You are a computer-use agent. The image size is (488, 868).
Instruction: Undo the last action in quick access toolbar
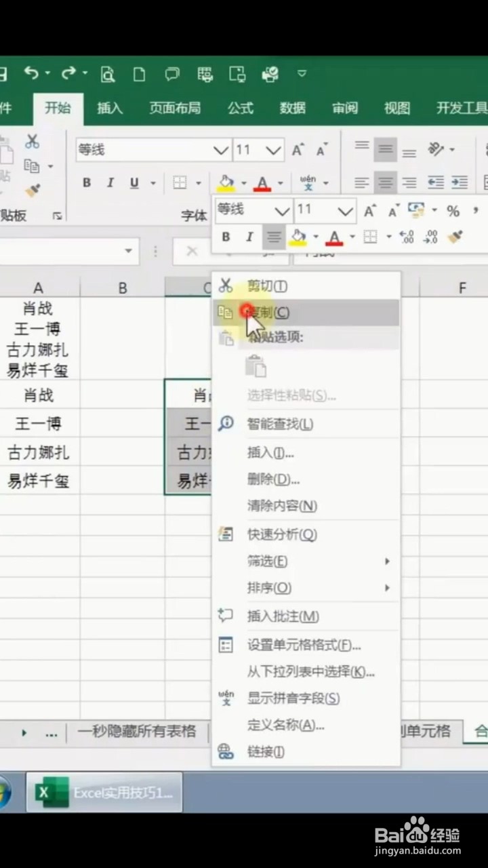[x=32, y=73]
